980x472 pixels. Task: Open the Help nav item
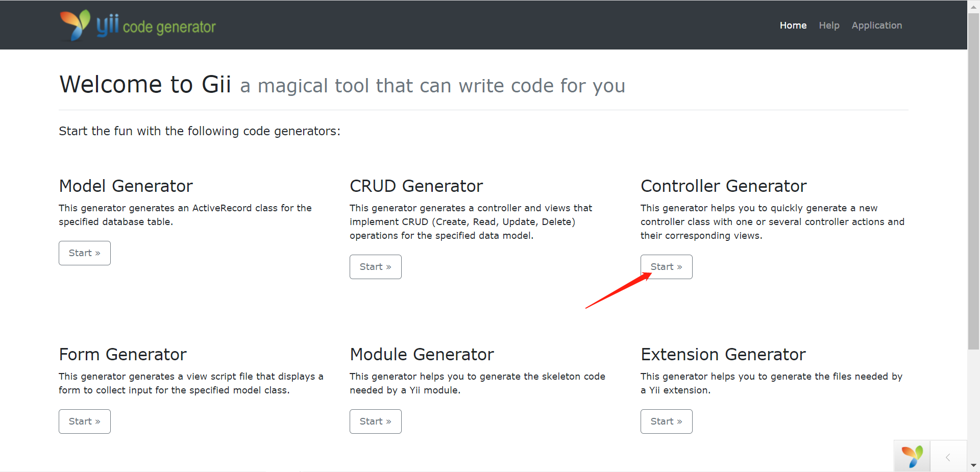[x=829, y=25]
